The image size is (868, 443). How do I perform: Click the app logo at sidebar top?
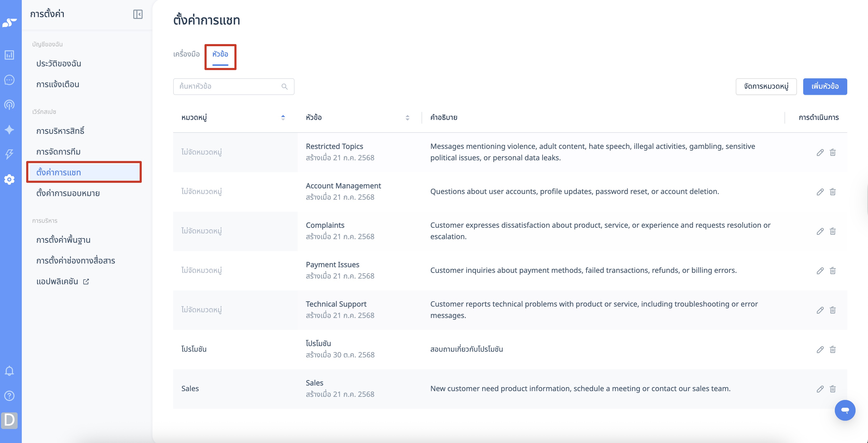coord(9,23)
